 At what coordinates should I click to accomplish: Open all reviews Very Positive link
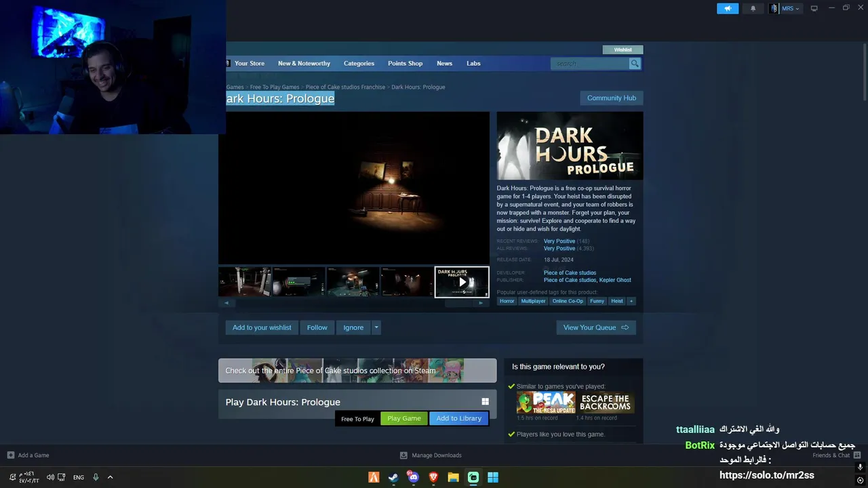[x=559, y=249]
